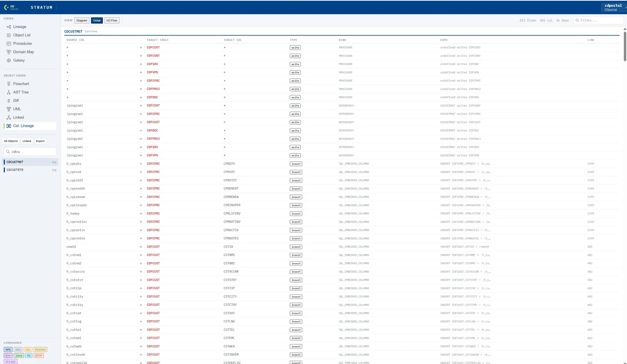Open the Domain Map icon
The width and height of the screenshot is (627, 364).
tap(9, 52)
